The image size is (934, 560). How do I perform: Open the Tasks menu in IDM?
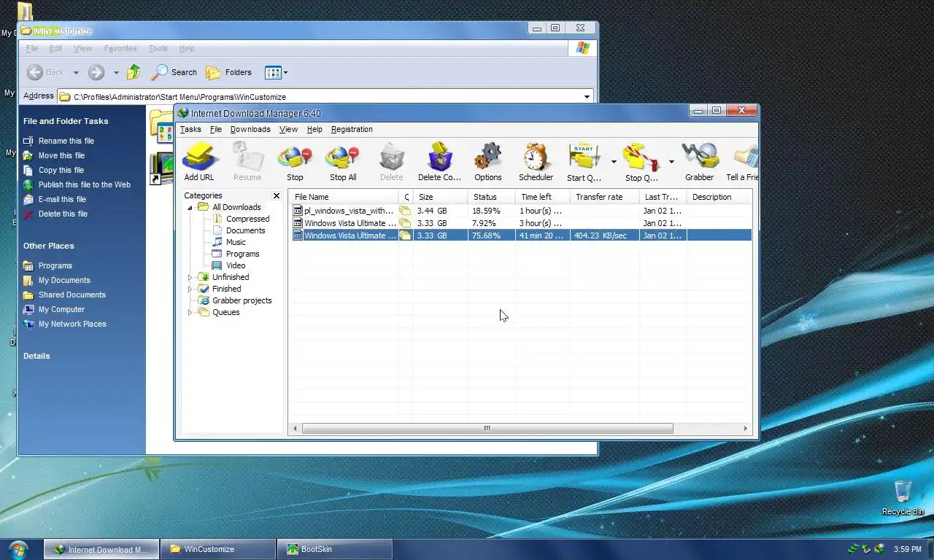click(190, 129)
